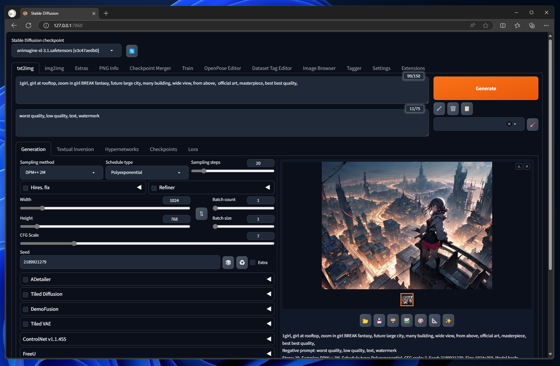Swap width and height values button
The width and height of the screenshot is (560, 366).
(x=201, y=214)
